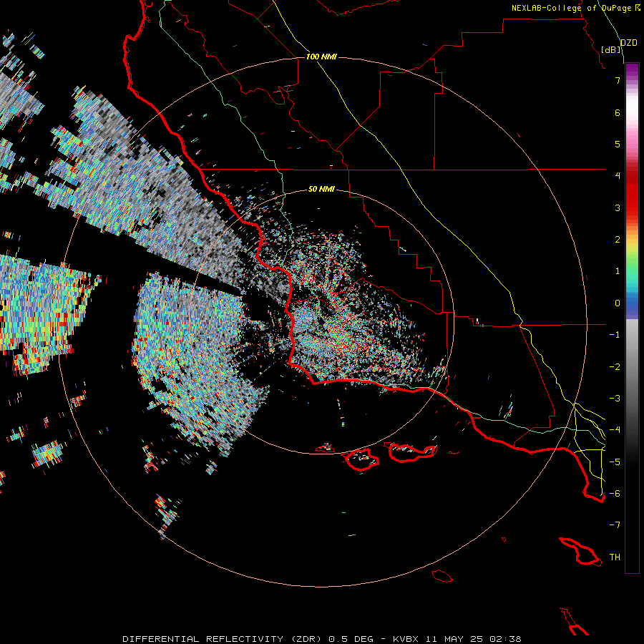
Task: Click the legend value 2
Action: coord(618,240)
